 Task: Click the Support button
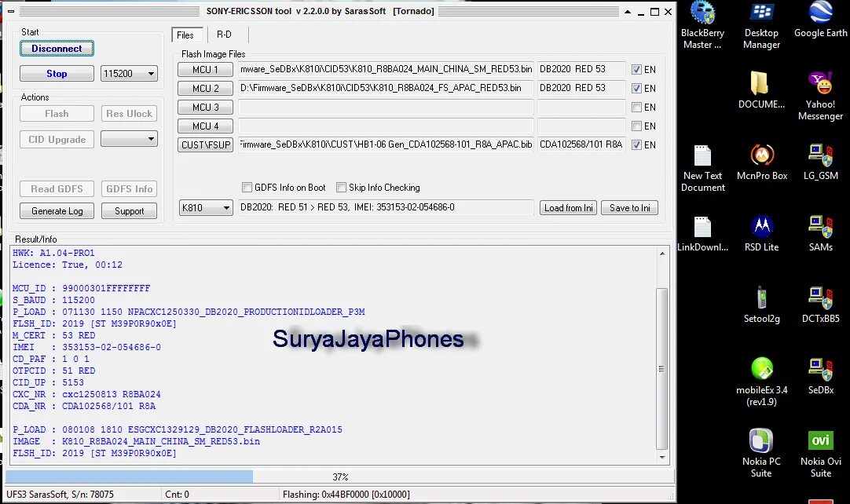pos(129,211)
